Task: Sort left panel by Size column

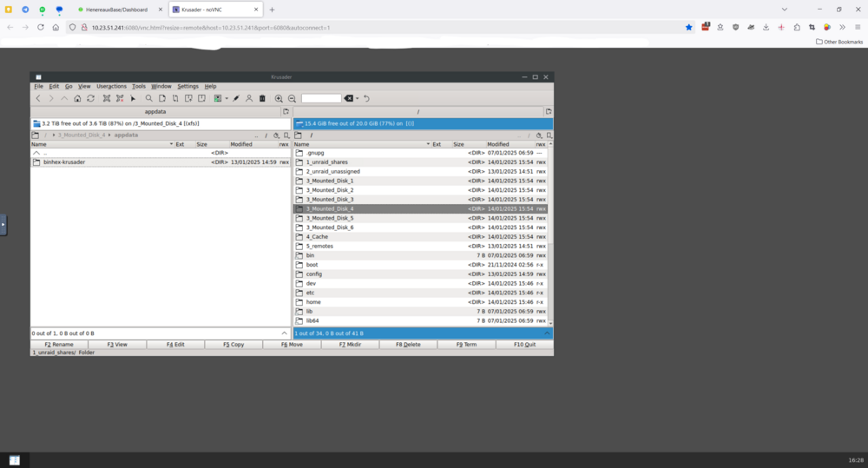Action: click(211, 144)
